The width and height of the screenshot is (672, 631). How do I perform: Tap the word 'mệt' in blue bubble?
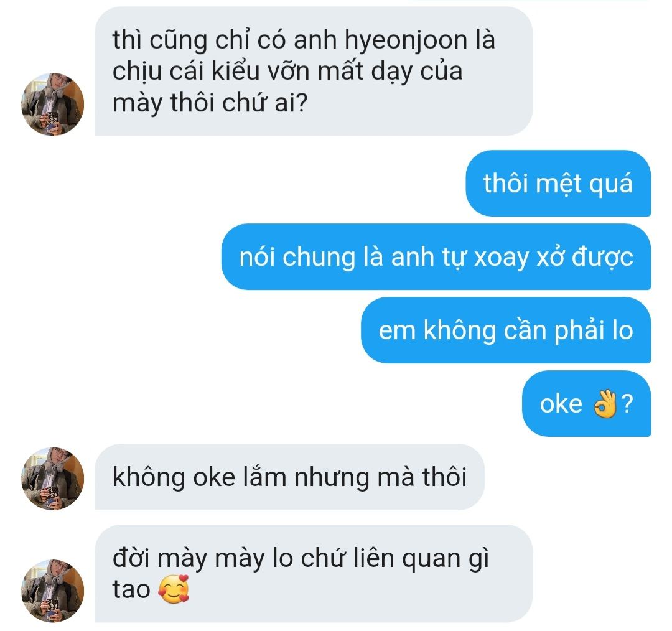tap(559, 184)
